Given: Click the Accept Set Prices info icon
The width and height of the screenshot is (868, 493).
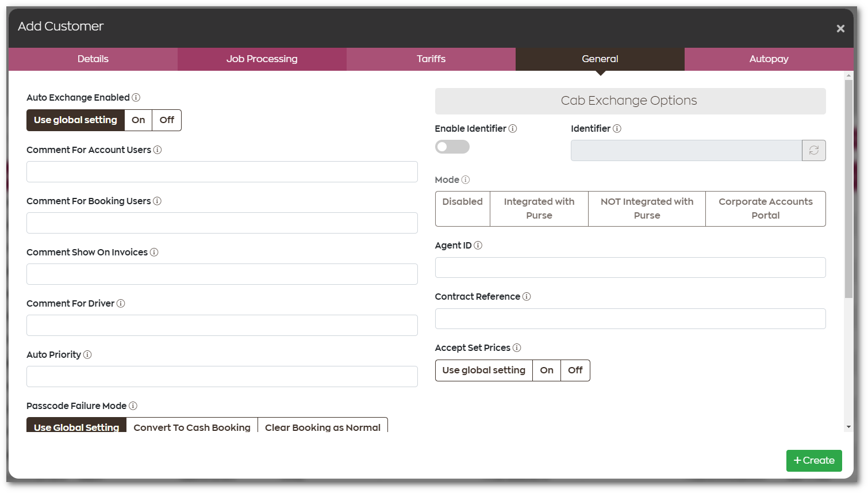Looking at the screenshot, I should (x=517, y=347).
